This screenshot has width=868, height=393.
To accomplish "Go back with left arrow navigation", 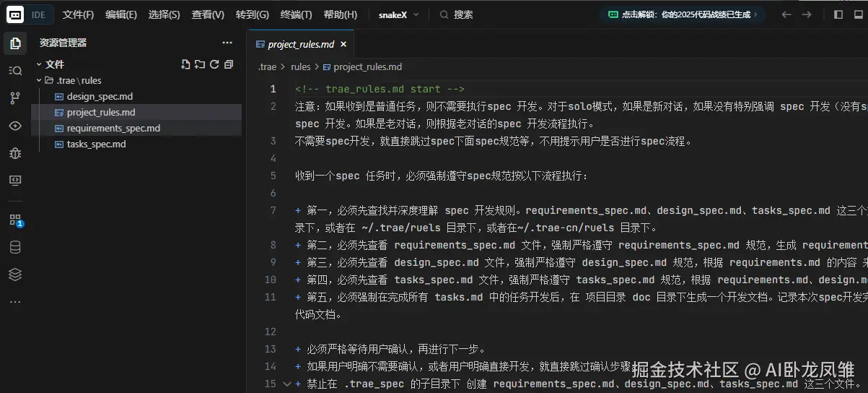I will (x=786, y=14).
